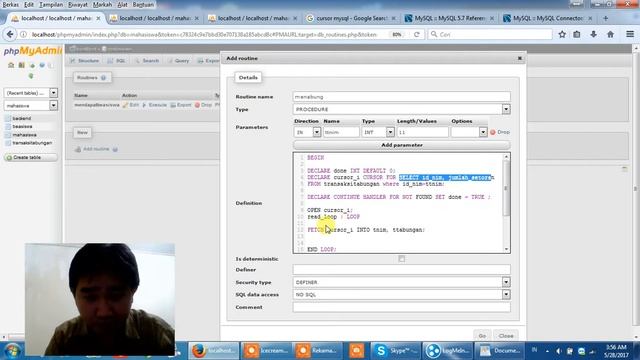Open the Berkas menu
640x360 pixels.
click(11, 4)
